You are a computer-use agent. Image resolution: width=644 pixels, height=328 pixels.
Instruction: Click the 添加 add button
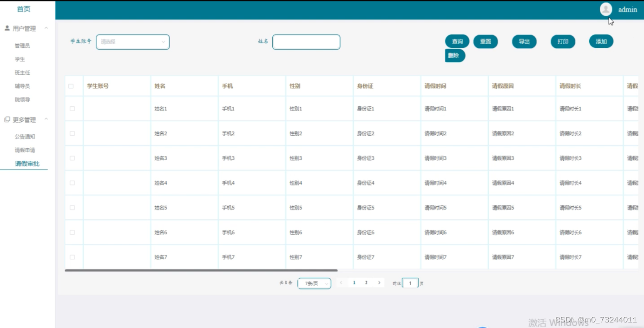(601, 41)
